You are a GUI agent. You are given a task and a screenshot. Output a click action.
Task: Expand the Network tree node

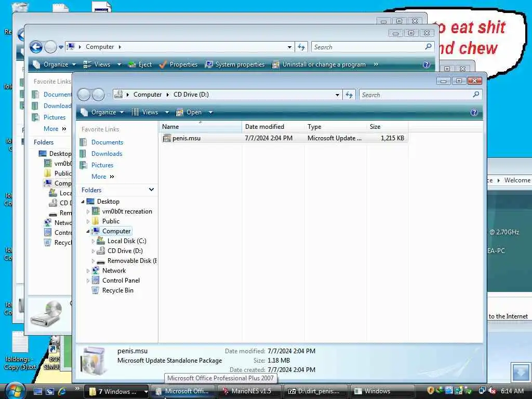tap(88, 271)
